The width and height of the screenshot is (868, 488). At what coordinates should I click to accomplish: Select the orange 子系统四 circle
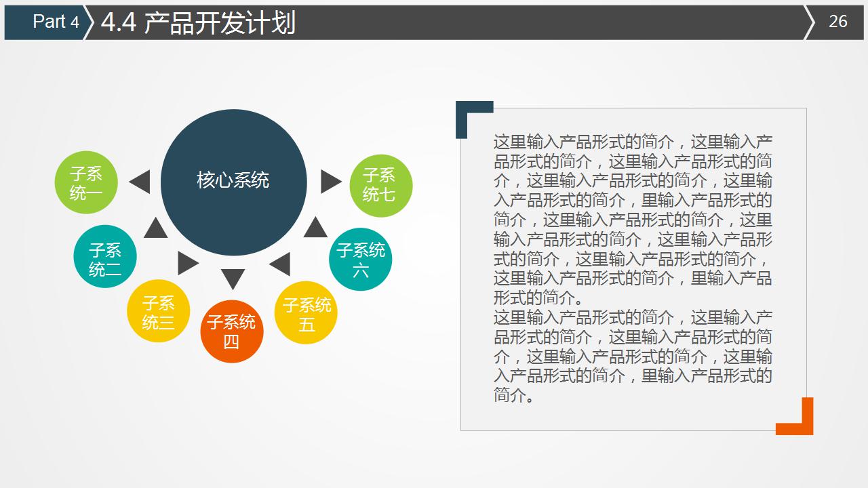coord(232,330)
